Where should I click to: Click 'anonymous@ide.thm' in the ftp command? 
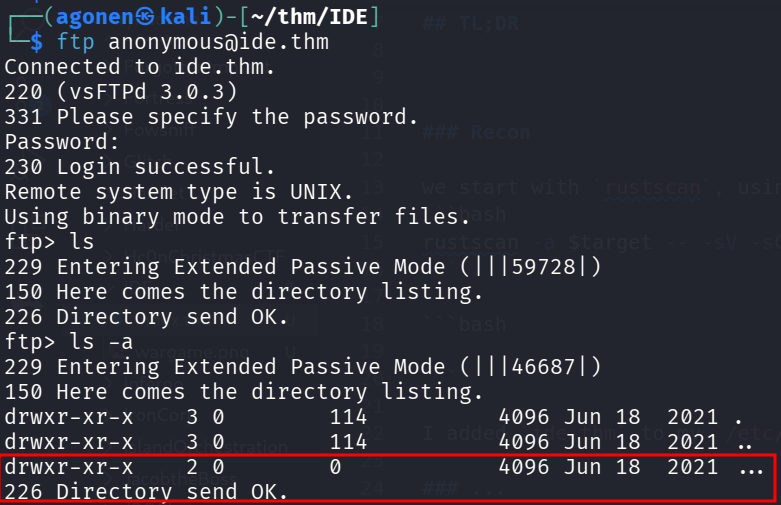[219, 42]
